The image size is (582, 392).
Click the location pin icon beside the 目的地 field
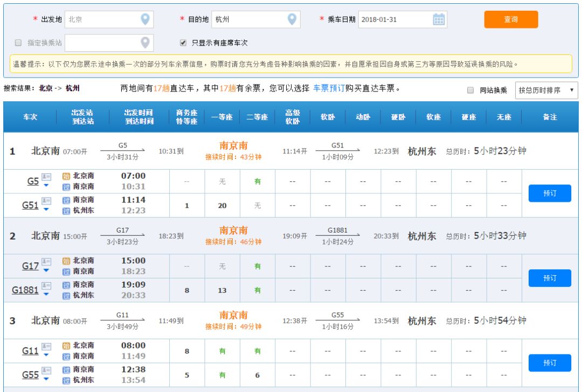pyautogui.click(x=293, y=19)
